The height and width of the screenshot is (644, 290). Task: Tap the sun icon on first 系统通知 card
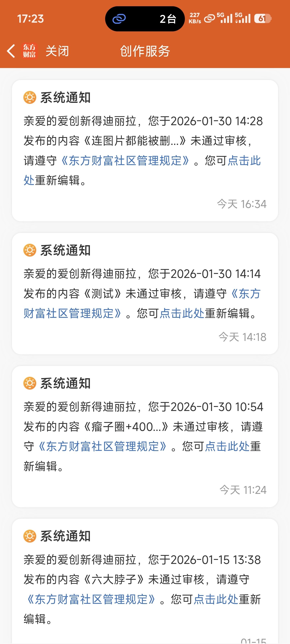(x=30, y=97)
